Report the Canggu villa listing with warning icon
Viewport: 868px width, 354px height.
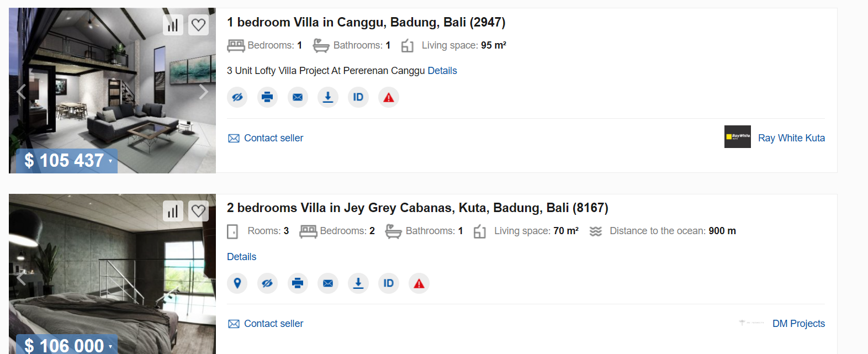point(389,97)
